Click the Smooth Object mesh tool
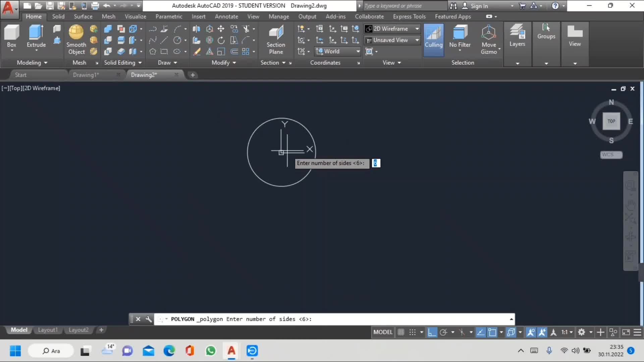Viewport: 644px width, 362px height. (76, 40)
